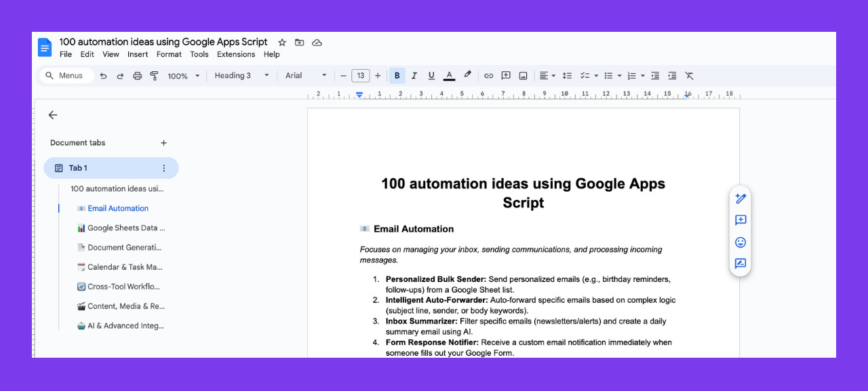Click the insert image icon
Screen dimensions: 868x391
[524, 76]
